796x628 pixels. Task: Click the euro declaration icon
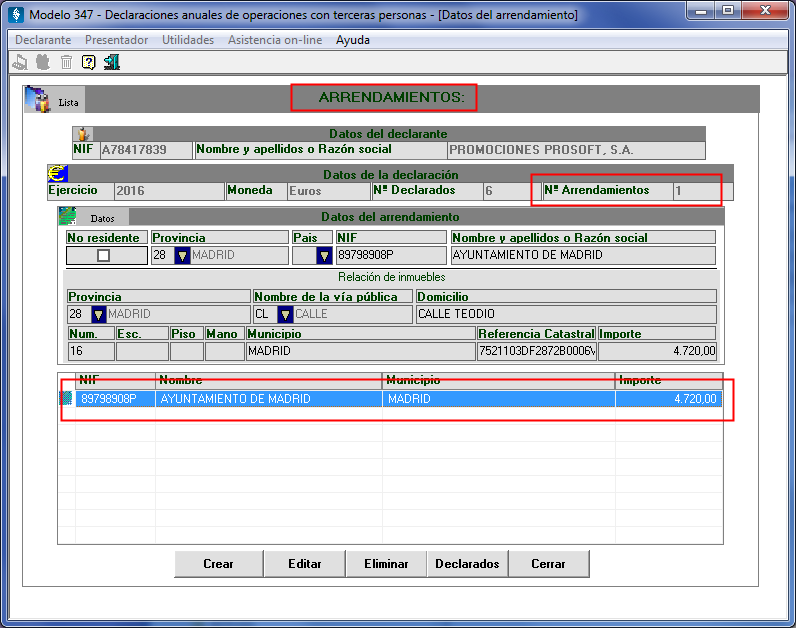click(57, 174)
